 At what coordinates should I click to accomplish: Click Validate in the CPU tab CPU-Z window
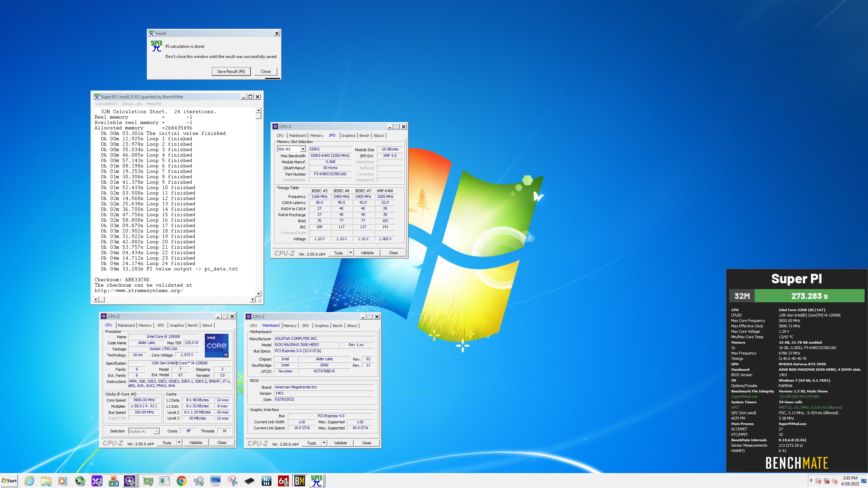tap(196, 443)
